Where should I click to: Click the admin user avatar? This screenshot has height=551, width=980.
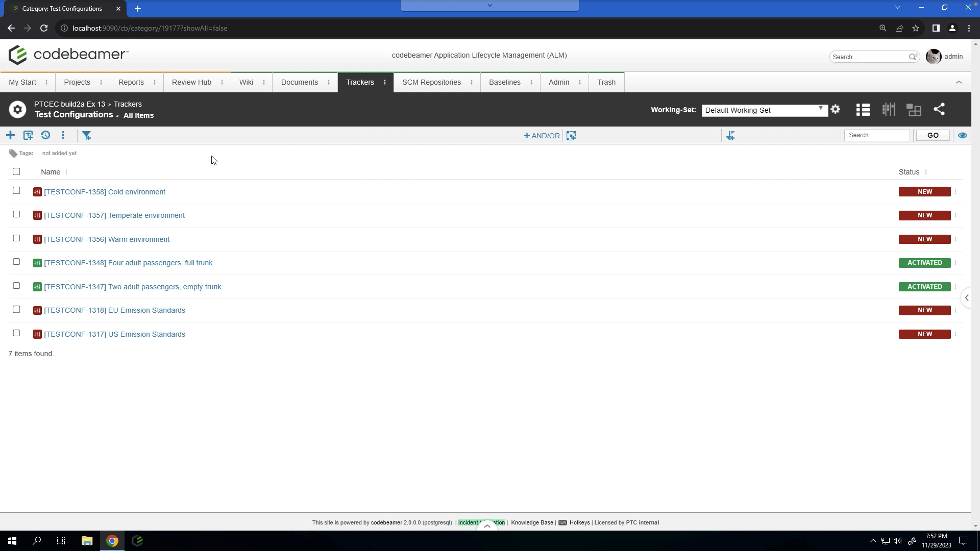pos(934,57)
